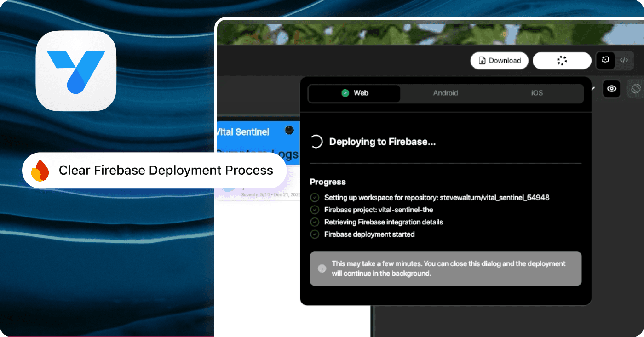Click 'Clear Firebase Deployment Process' label
The image size is (644, 337).
point(166,171)
